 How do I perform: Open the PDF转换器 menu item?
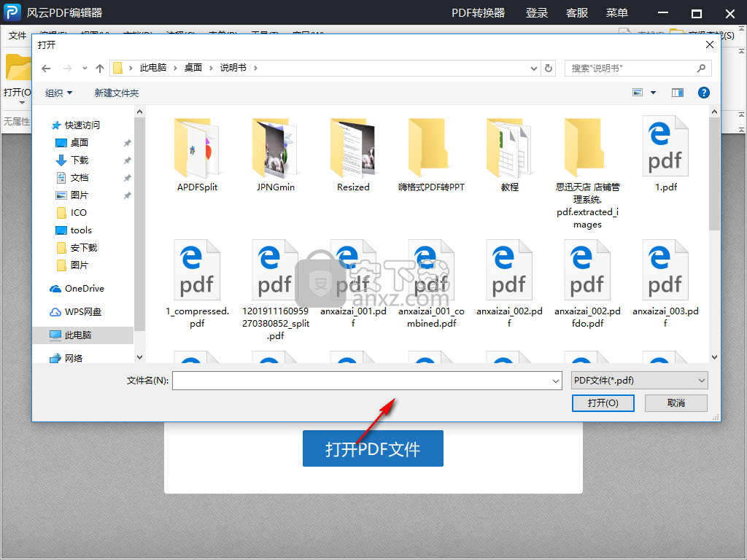tap(479, 13)
